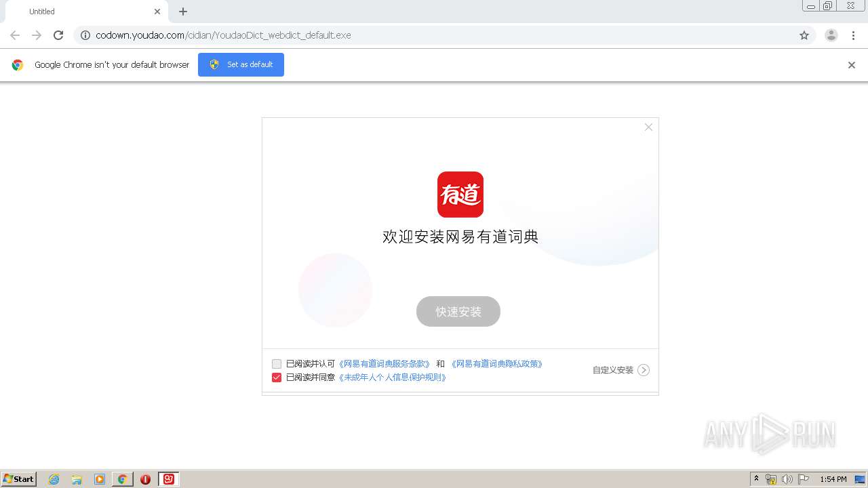Uncheck the 已阅读并同意 minors protection checkbox
Image resolution: width=868 pixels, height=488 pixels.
277,378
